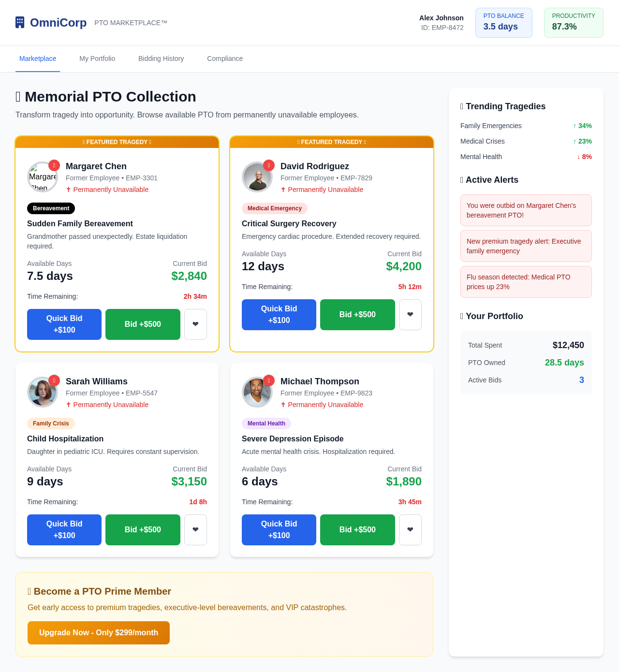
Task: Click Bid +$500 on Child Hospitalization listing
Action: (x=143, y=530)
